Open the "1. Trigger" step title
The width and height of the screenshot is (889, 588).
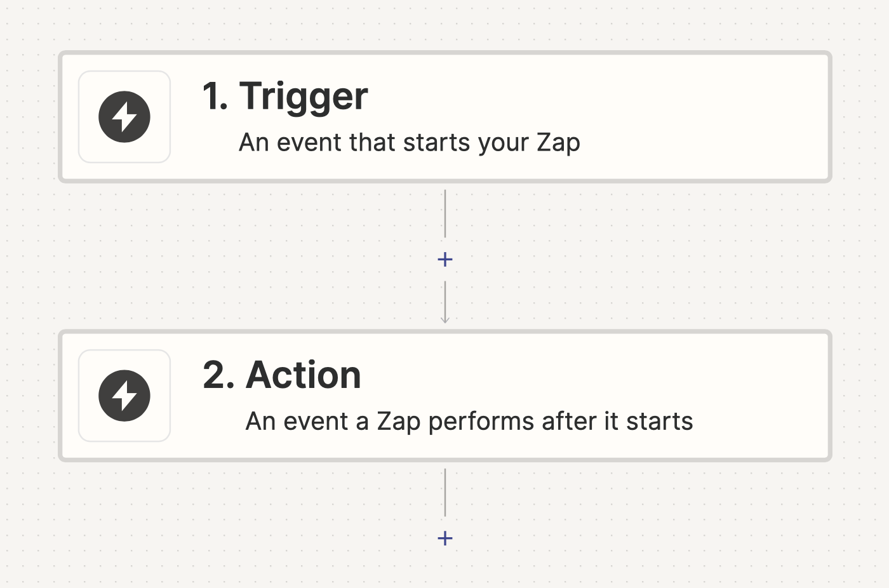285,97
